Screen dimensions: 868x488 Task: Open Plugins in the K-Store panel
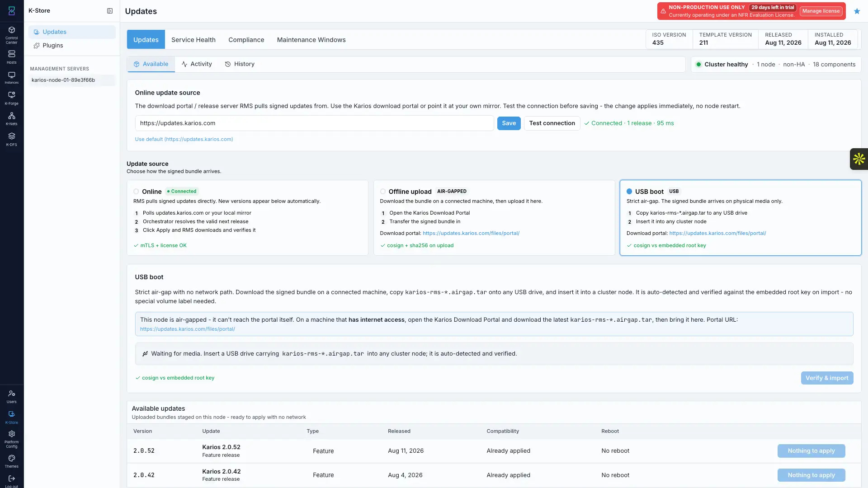[x=72, y=46]
